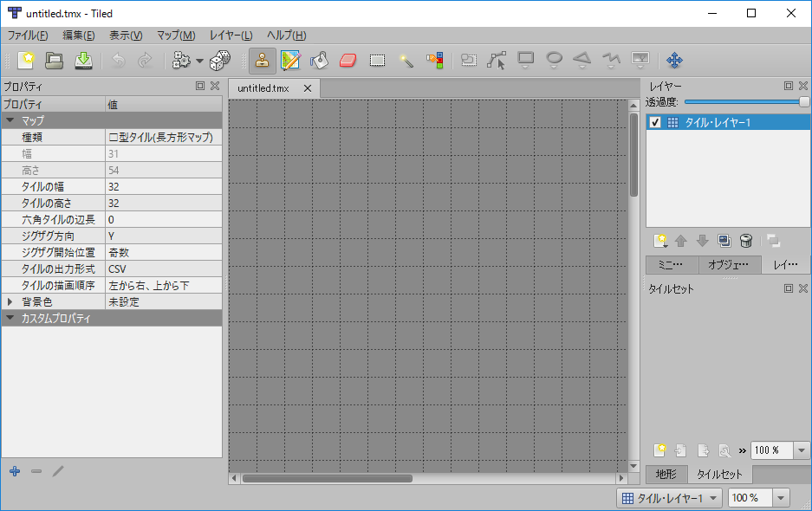
Task: Select the Eraser tool
Action: [348, 61]
